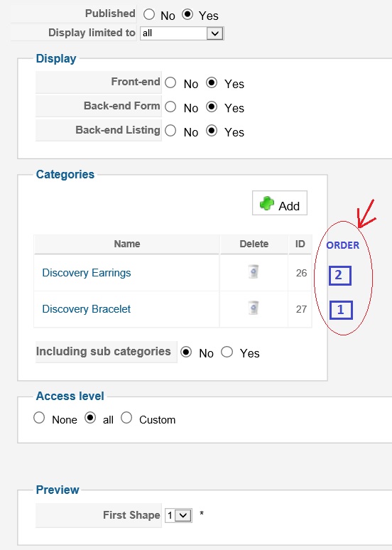Delete the Discovery Earrings category via trash icon
This screenshot has height=550, width=392.
253,272
